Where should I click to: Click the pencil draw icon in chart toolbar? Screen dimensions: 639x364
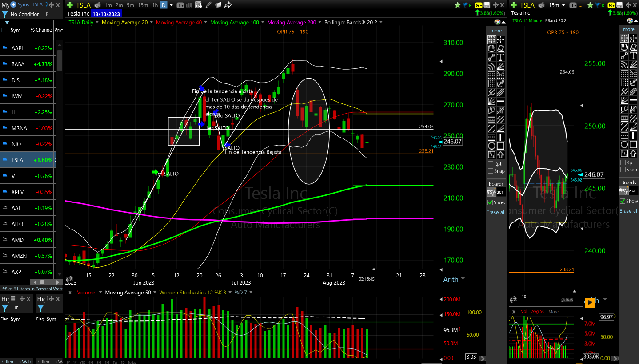point(208,5)
